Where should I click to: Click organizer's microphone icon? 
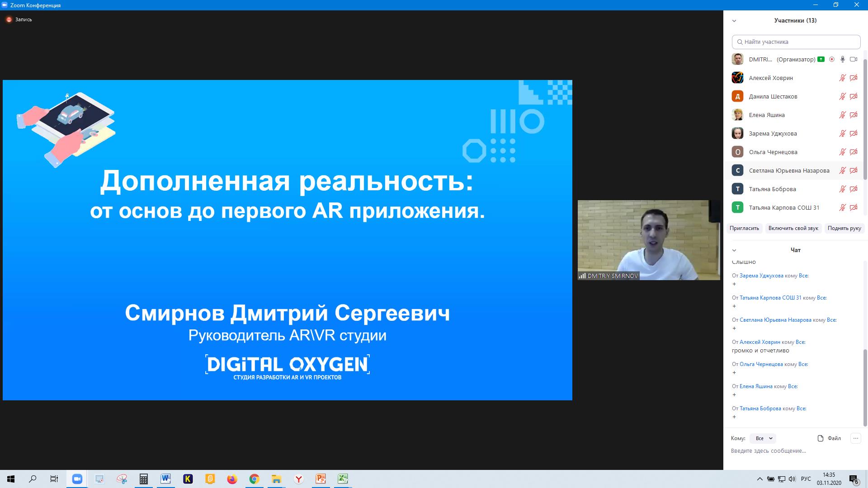tap(843, 59)
